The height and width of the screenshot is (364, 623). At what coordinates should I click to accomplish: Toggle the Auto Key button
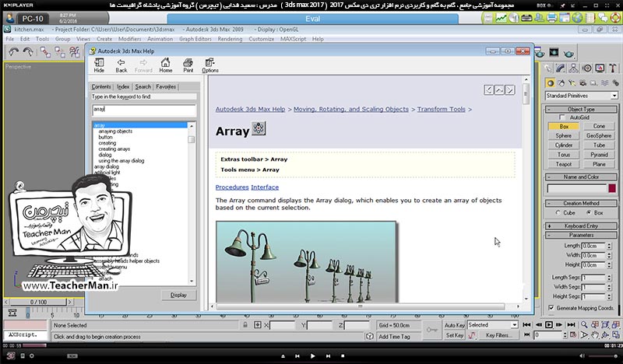pyautogui.click(x=455, y=325)
